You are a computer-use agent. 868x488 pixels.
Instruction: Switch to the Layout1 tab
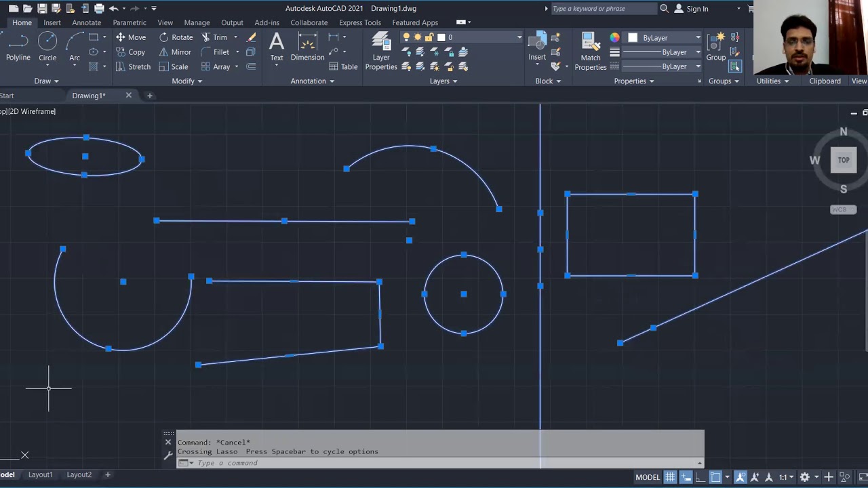point(41,474)
